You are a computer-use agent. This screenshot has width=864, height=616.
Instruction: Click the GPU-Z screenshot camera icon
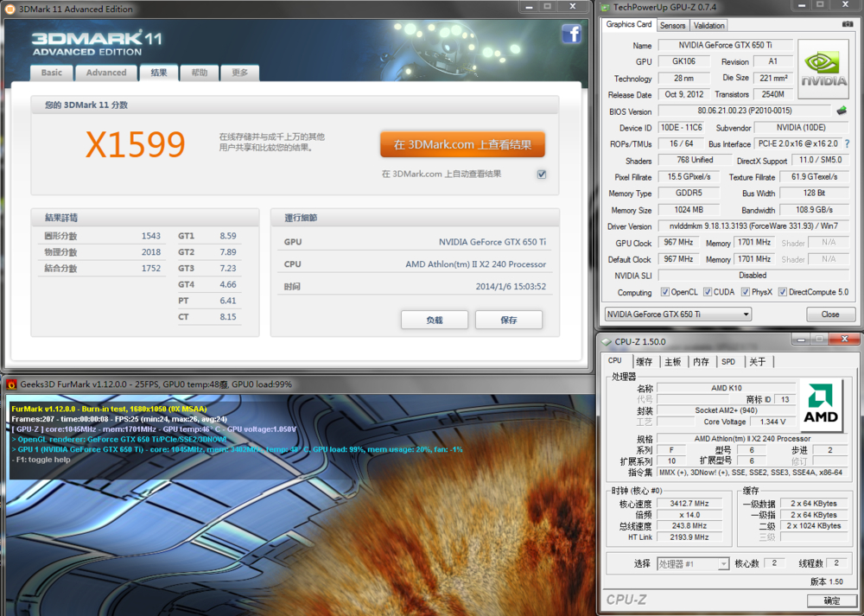point(848,24)
